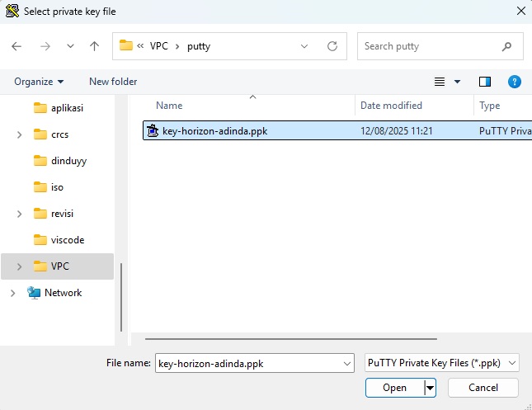Open the recent locations chevron
532x410 pixels.
tap(70, 46)
